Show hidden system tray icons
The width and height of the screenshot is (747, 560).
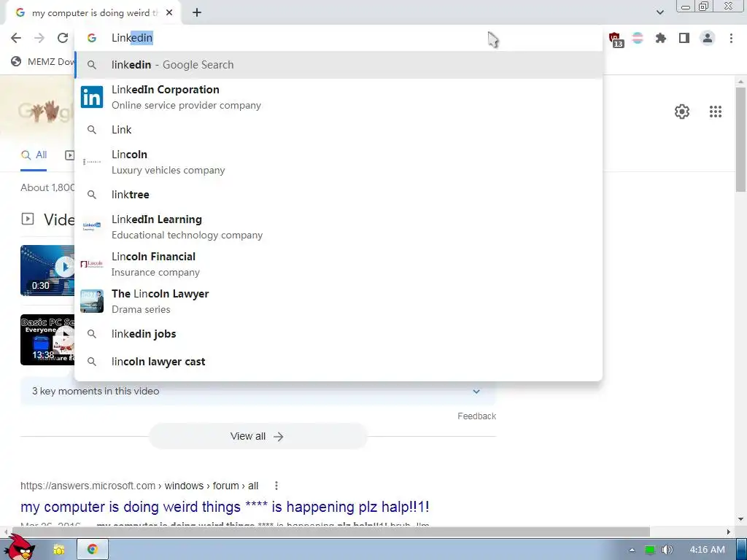(632, 550)
